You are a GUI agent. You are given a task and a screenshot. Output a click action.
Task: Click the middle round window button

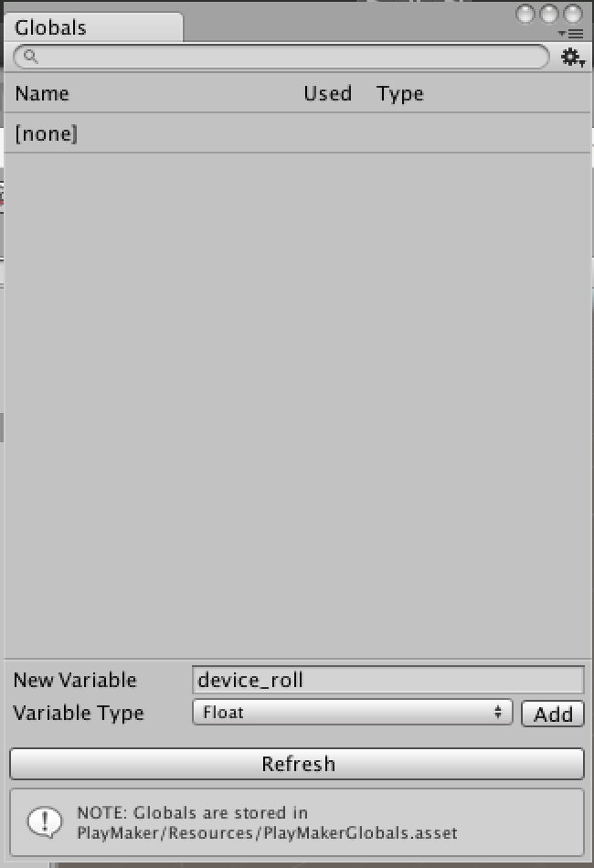(548, 14)
